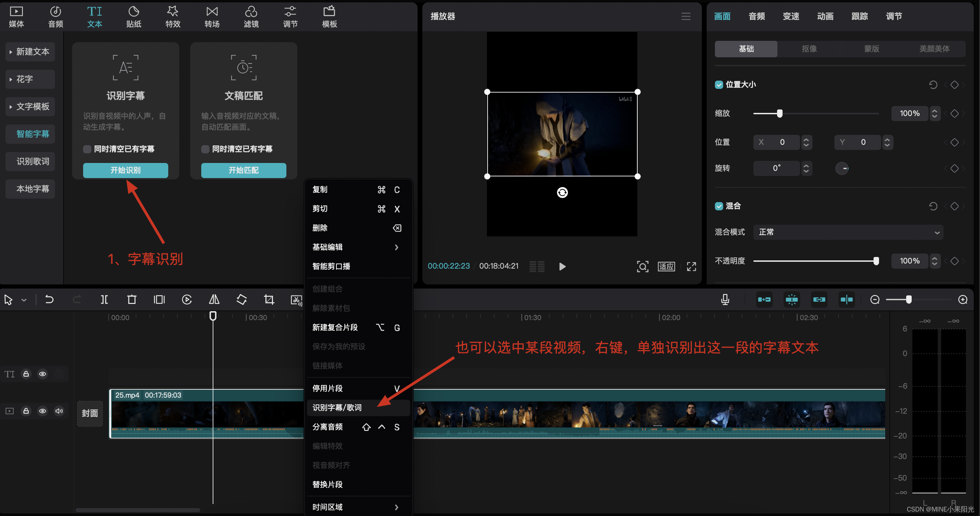Open the 混合模式 dropdown showing 正常
Image resolution: width=980 pixels, height=516 pixels.
[848, 232]
